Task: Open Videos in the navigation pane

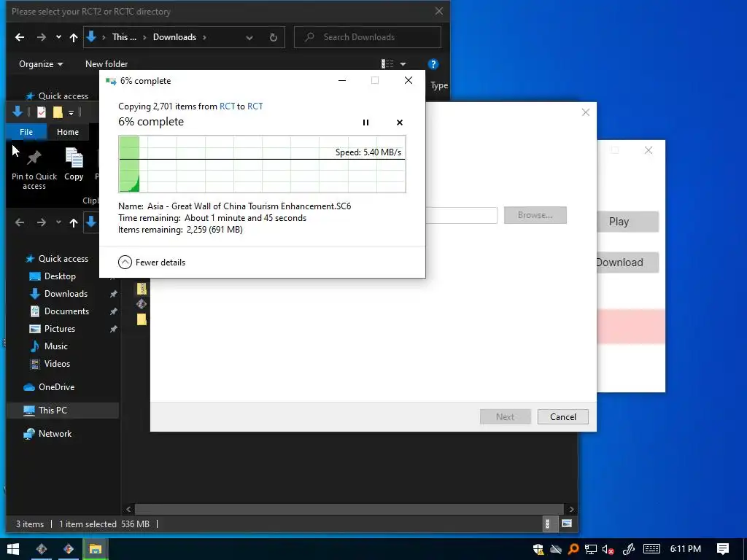Action: (x=57, y=364)
